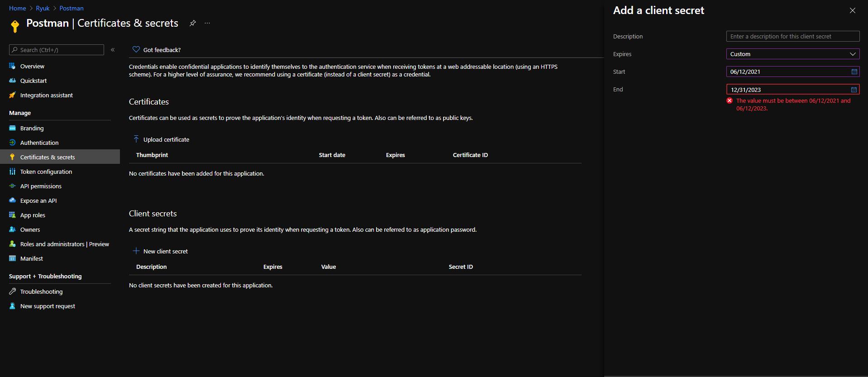Click the Manifest icon
Screen dimensions: 868x377
12,258
